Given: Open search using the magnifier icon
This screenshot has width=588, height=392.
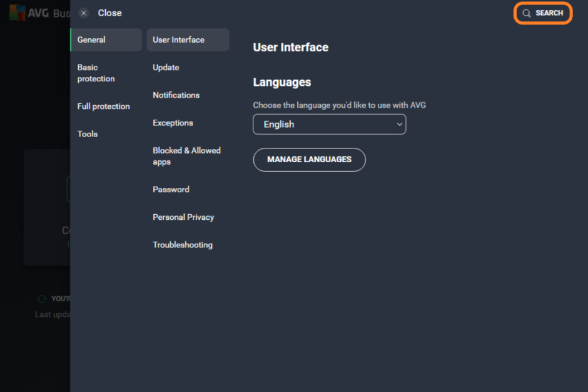Looking at the screenshot, I should click(x=527, y=13).
